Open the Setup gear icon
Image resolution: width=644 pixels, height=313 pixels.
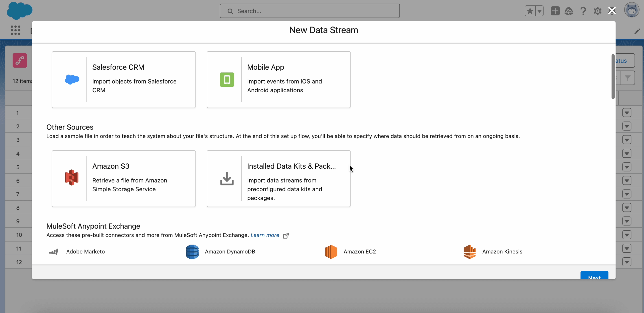pyautogui.click(x=598, y=11)
